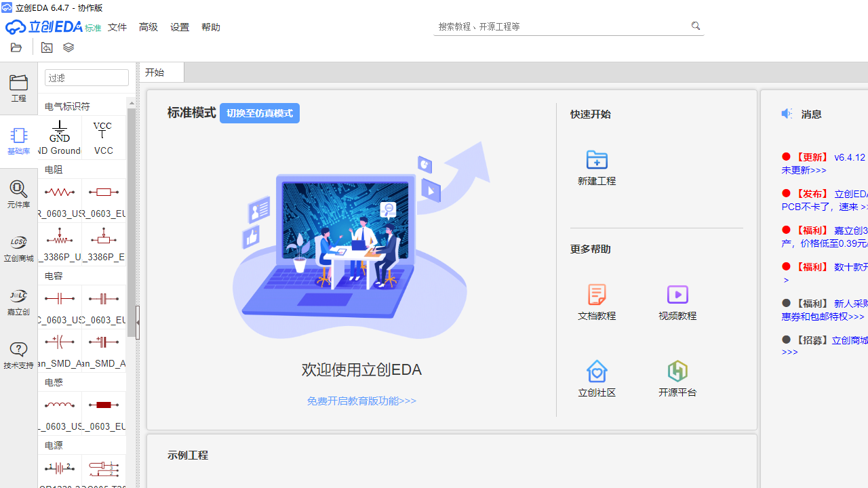Click the search magnifier in the search bar
This screenshot has width=868, height=488.
point(696,26)
